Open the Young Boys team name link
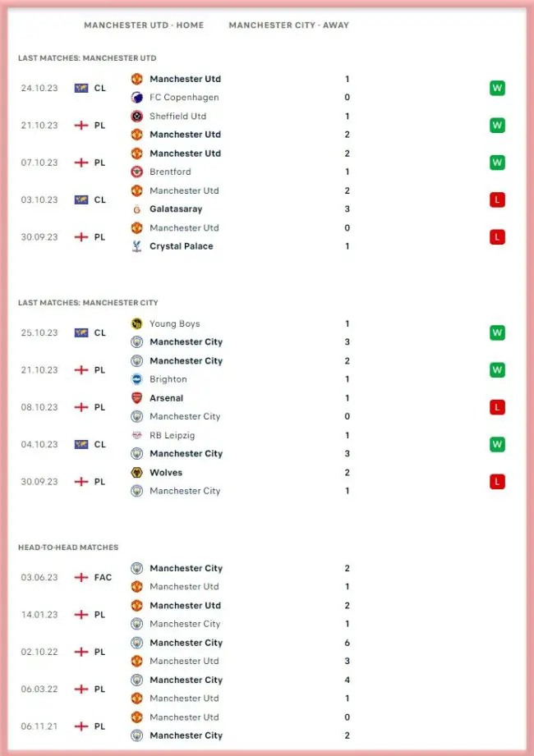534x756 pixels. [174, 324]
